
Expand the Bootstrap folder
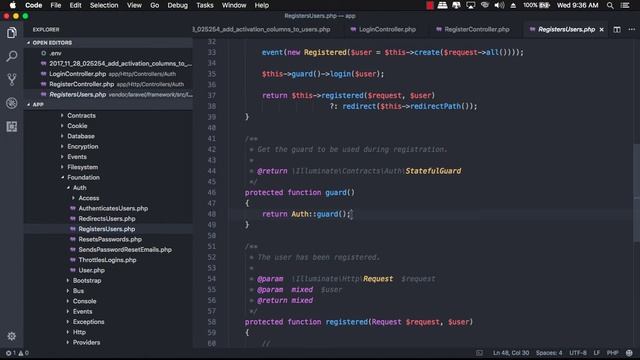pyautogui.click(x=68, y=280)
